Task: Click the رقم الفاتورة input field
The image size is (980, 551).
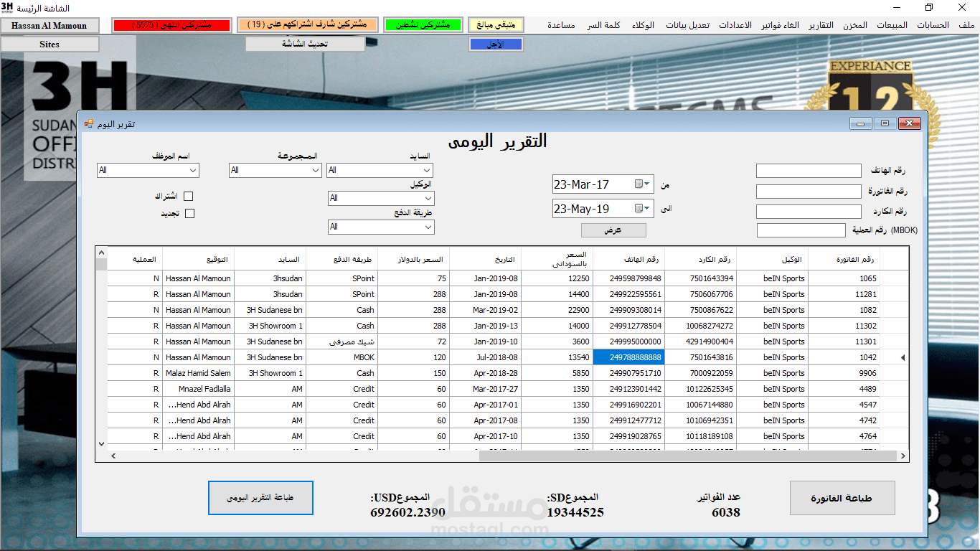Action: click(x=809, y=192)
